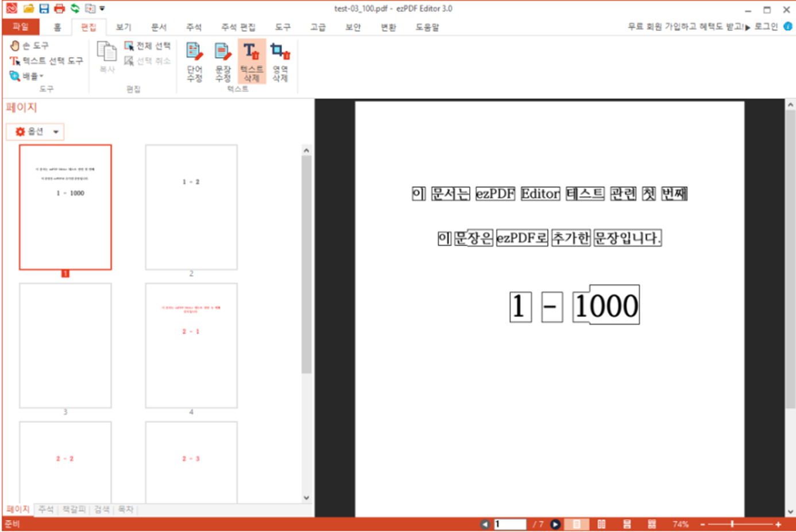Switch to the 홈 ribbon tab
Image resolution: width=796 pixels, height=532 pixels.
[x=57, y=27]
